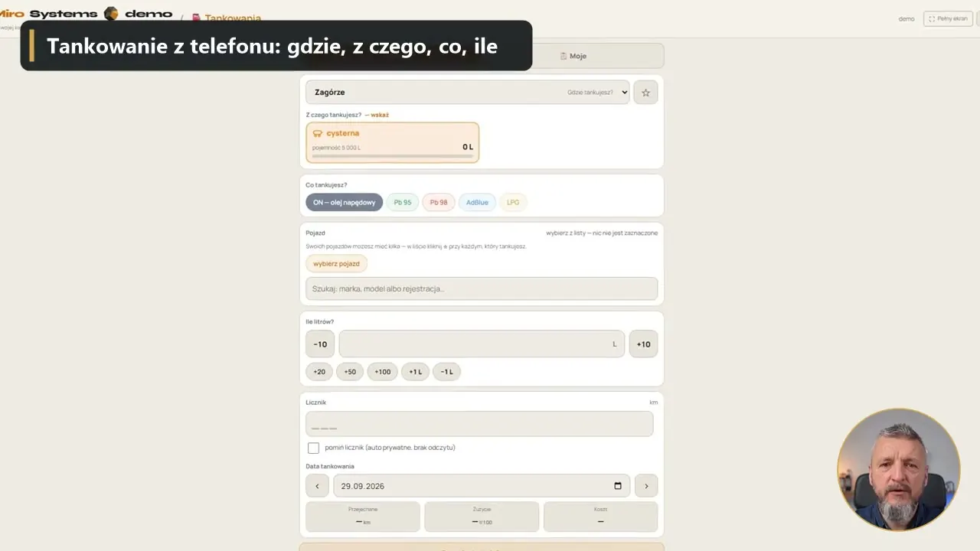Decrease liters using the −10 button

(x=320, y=344)
